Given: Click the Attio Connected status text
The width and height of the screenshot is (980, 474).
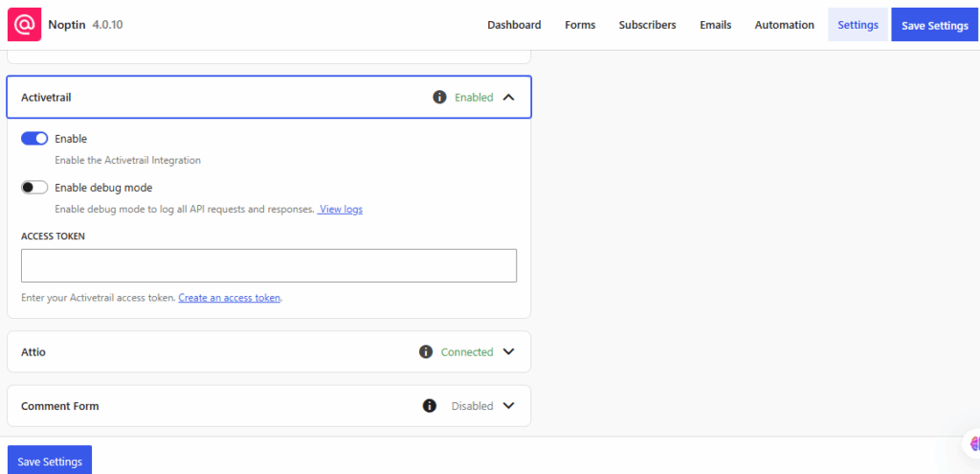Looking at the screenshot, I should coord(467,352).
